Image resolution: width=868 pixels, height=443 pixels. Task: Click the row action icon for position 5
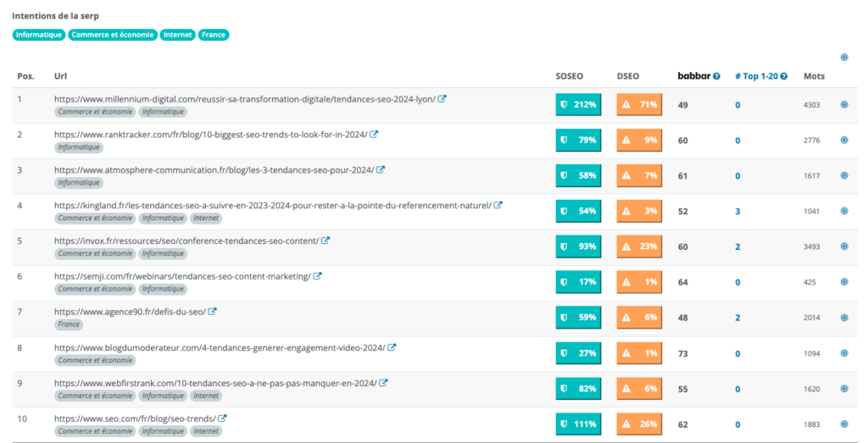coord(844,246)
